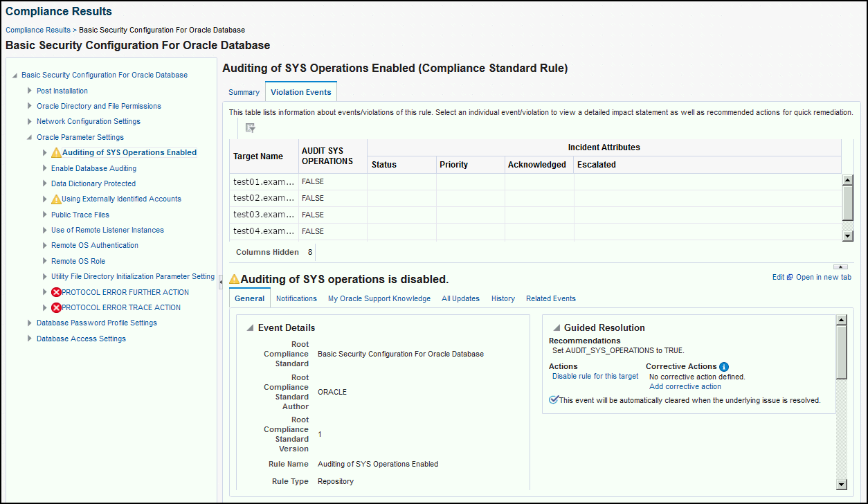Collapse the Oracle Parameter Settings node
Viewport: 868px width, 504px height.
coord(30,137)
